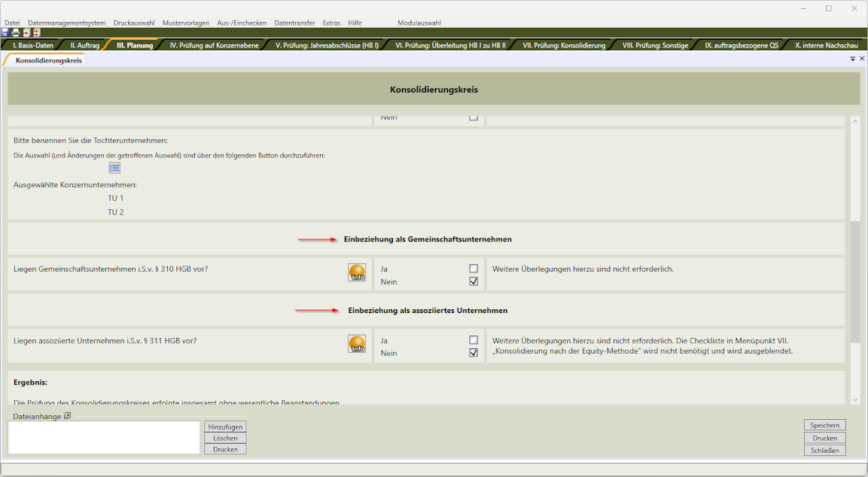Open the tab list dropdown arrow
This screenshot has width=868, height=477.
(853, 59)
